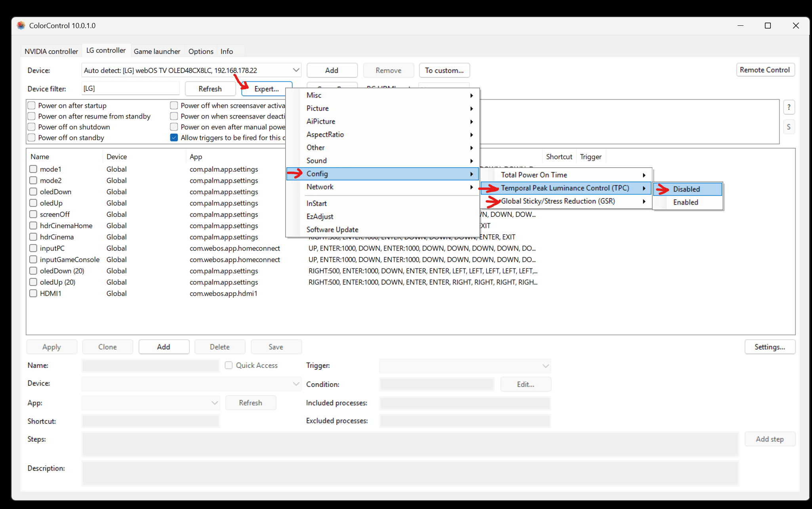Open the App dropdown
This screenshot has height=509, width=812.
click(151, 403)
